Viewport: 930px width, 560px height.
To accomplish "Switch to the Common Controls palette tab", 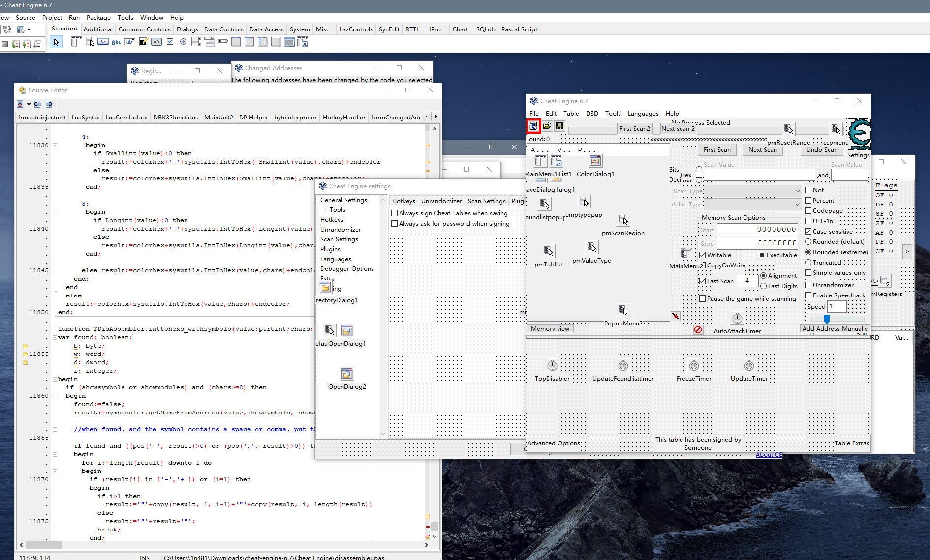I will coord(145,29).
